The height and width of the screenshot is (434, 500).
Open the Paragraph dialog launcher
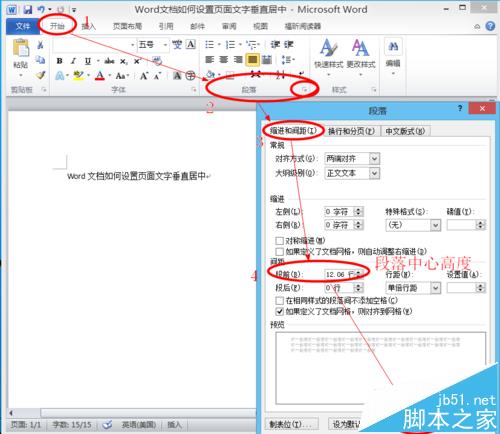[x=304, y=89]
